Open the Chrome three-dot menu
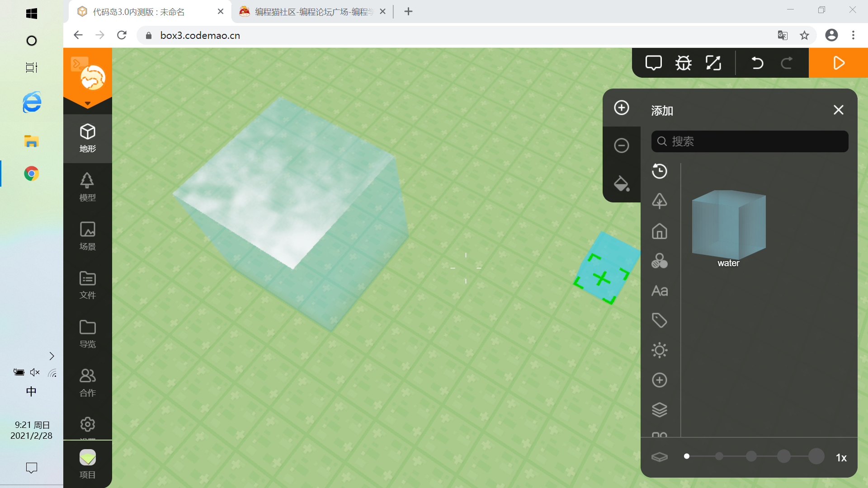The image size is (868, 488). (853, 35)
